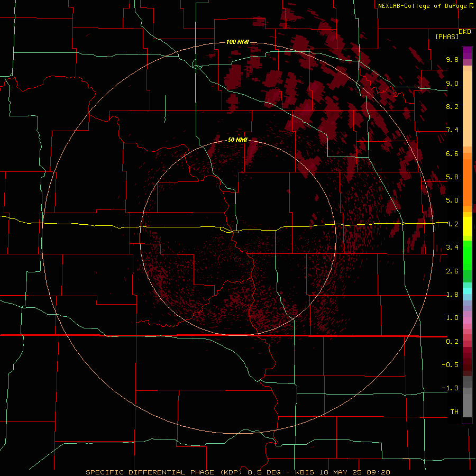476x476 pixels.
Task: Click the 10 MAY 25 09:20 timestamp
Action: [354, 472]
